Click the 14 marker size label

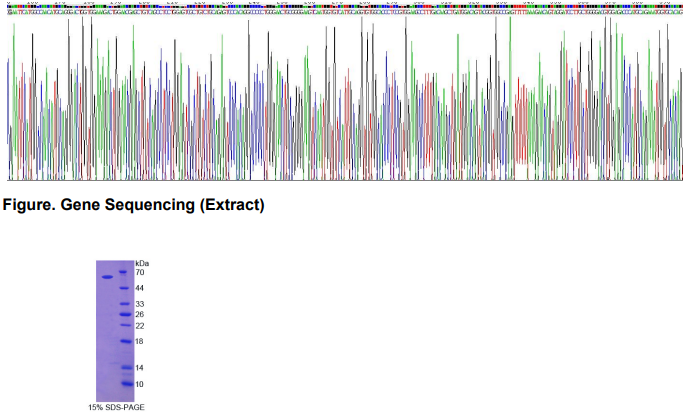click(139, 368)
